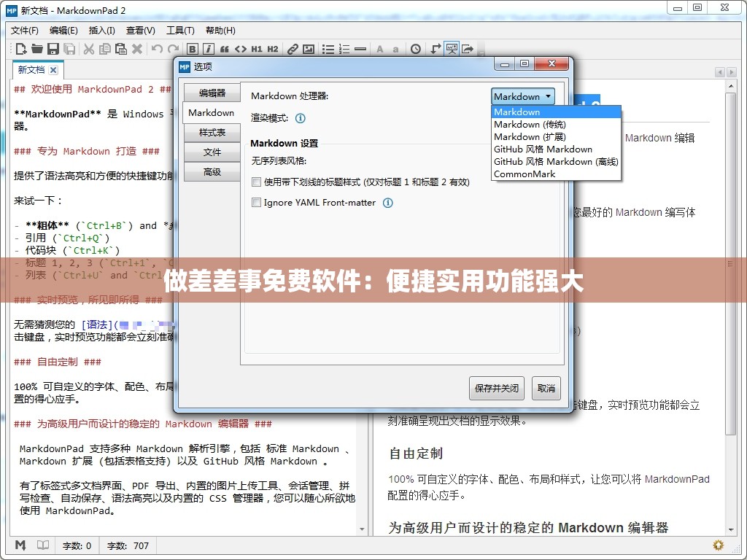Click the 保存并关闭 button
This screenshot has width=747, height=560.
[496, 388]
